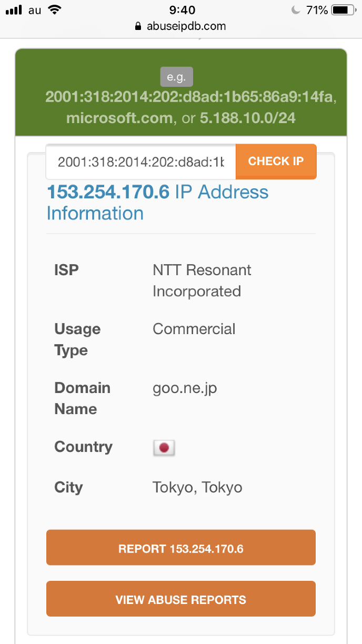Tap the au carrier label
Screen dimensions: 362x644
[x=35, y=9]
